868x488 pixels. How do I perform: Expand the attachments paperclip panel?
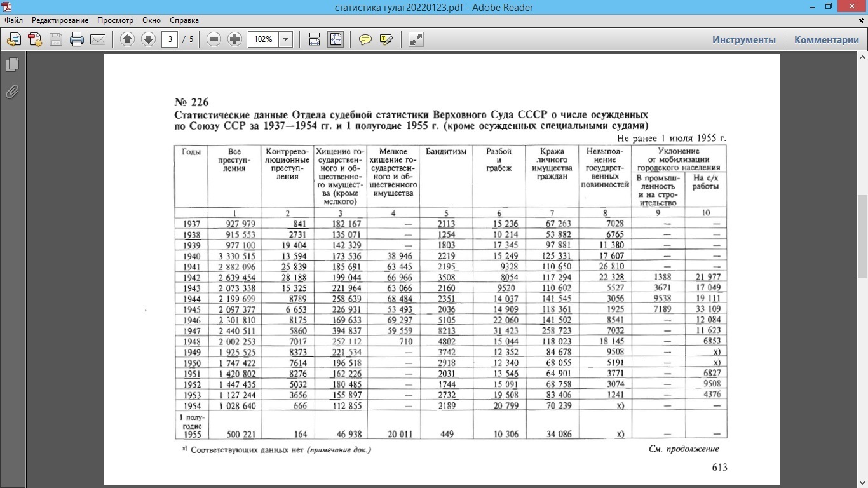(12, 92)
